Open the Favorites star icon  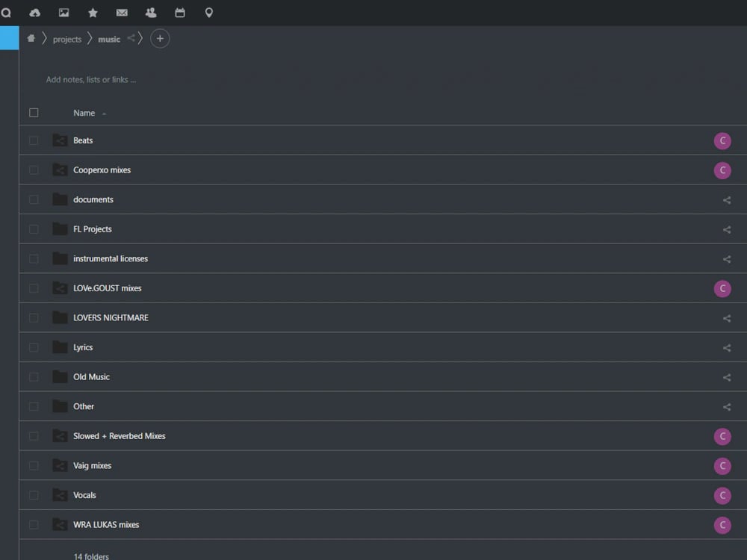pos(93,13)
